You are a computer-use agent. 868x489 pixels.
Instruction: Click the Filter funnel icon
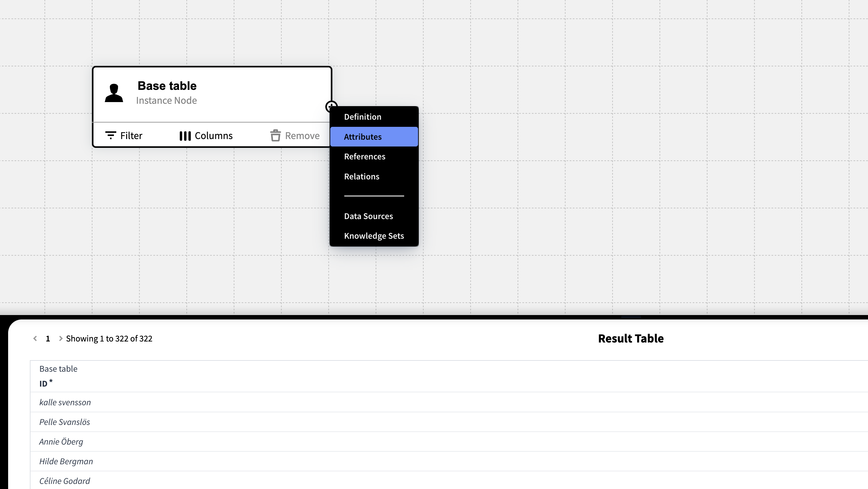[111, 135]
